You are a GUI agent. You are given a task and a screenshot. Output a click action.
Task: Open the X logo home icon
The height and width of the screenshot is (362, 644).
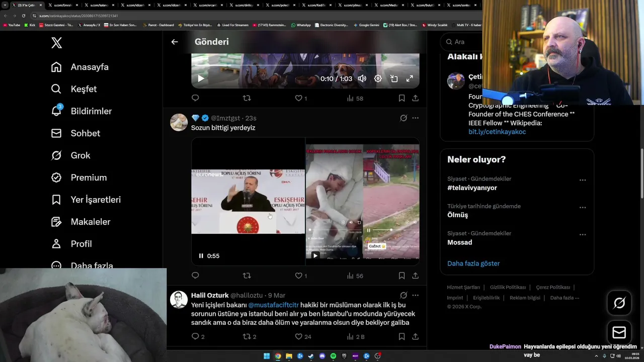[x=57, y=43]
